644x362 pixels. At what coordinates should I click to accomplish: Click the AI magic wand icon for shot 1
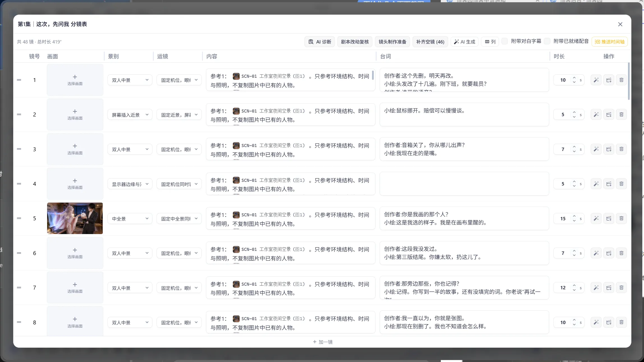tap(596, 80)
